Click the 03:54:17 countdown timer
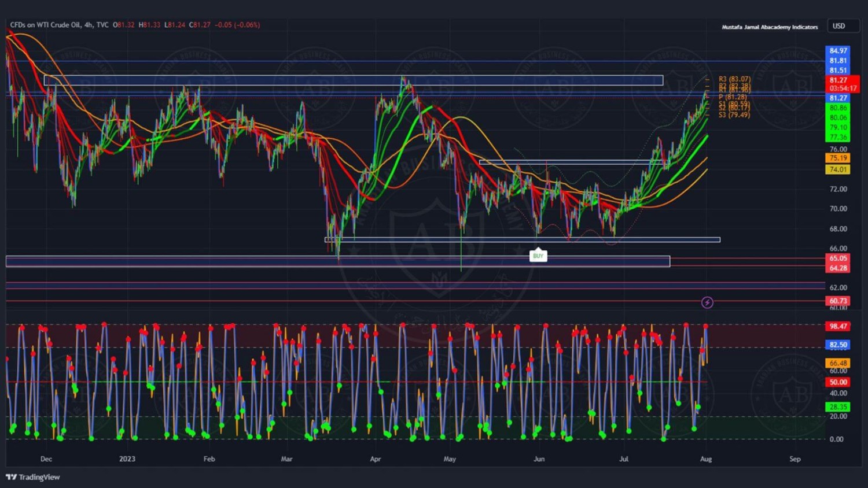Image resolution: width=868 pixels, height=488 pixels. 842,88
